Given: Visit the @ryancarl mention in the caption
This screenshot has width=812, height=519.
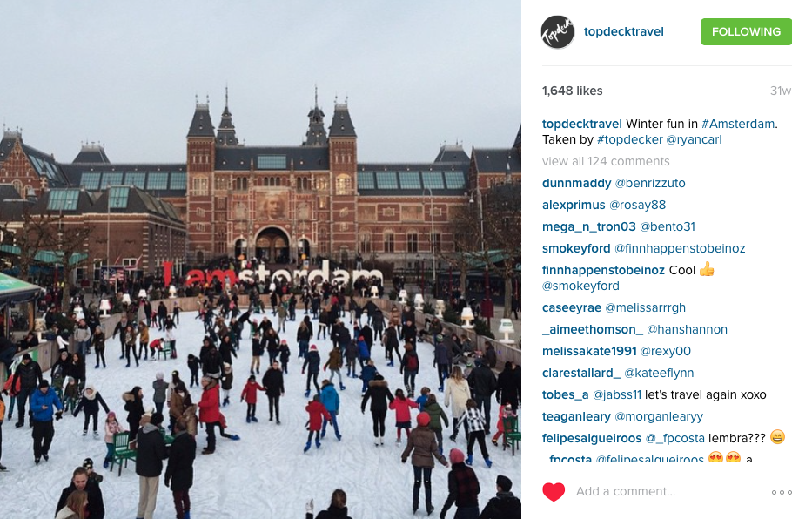Looking at the screenshot, I should [x=694, y=140].
